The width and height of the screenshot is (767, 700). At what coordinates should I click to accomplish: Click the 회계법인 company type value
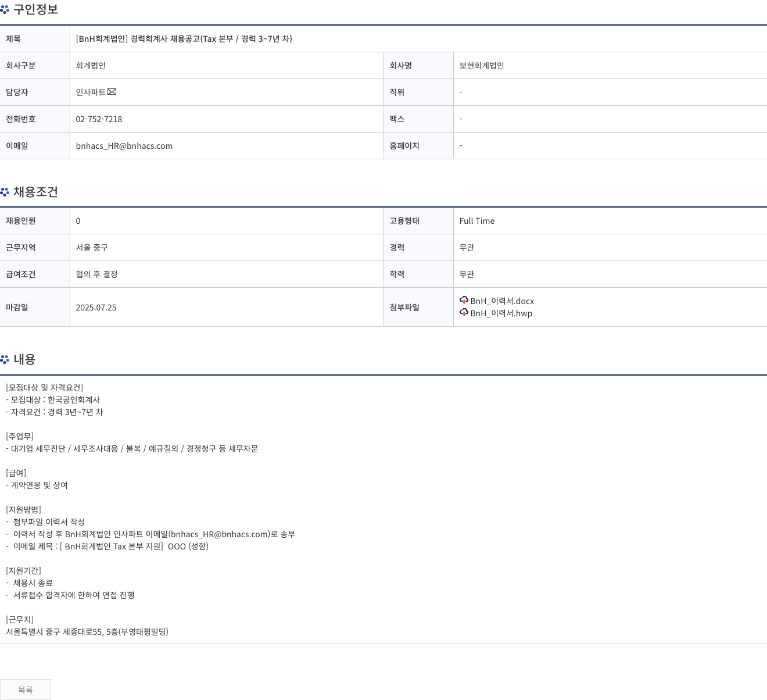click(91, 66)
